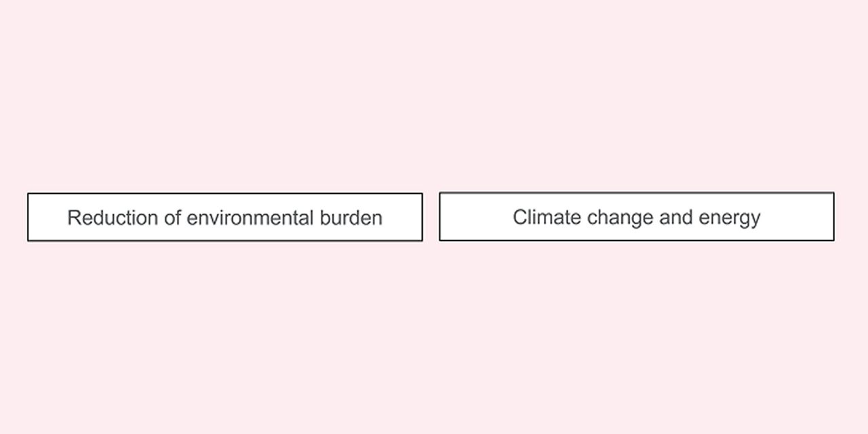868x434 pixels.
Task: Tap the "Reduction of environmental burden" label
Action: (224, 218)
